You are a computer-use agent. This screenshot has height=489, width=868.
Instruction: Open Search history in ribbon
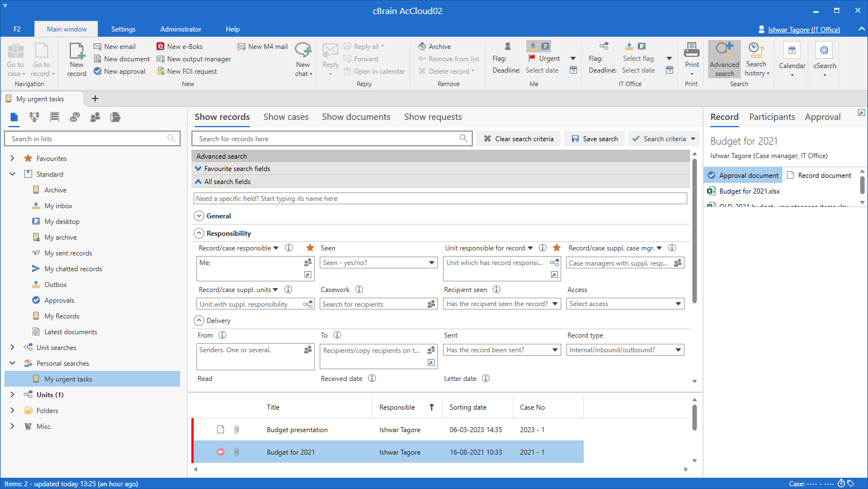click(x=757, y=59)
